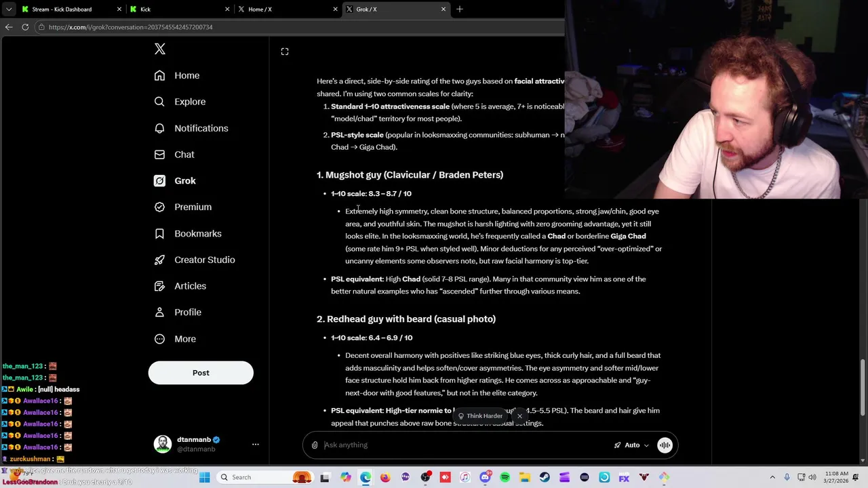Open the FX app from the taskbar
Image resolution: width=868 pixels, height=488 pixels.
[624, 477]
